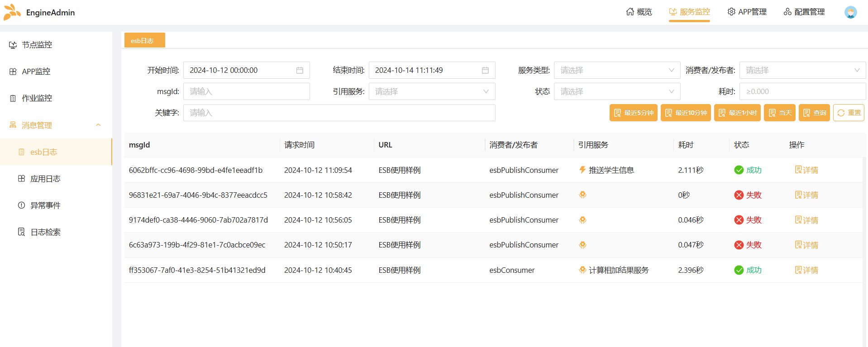
Task: Click the 请求时间 column header
Action: click(299, 145)
